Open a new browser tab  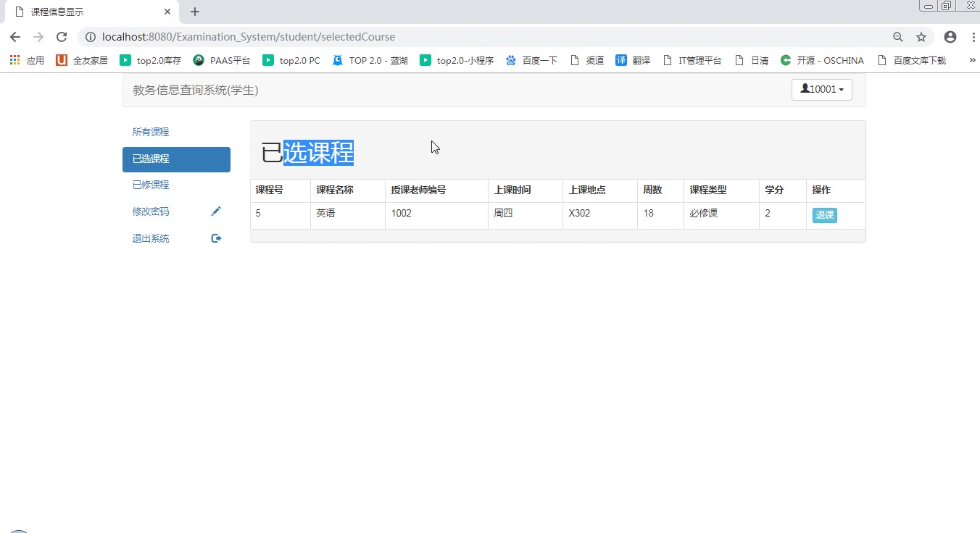pyautogui.click(x=195, y=12)
